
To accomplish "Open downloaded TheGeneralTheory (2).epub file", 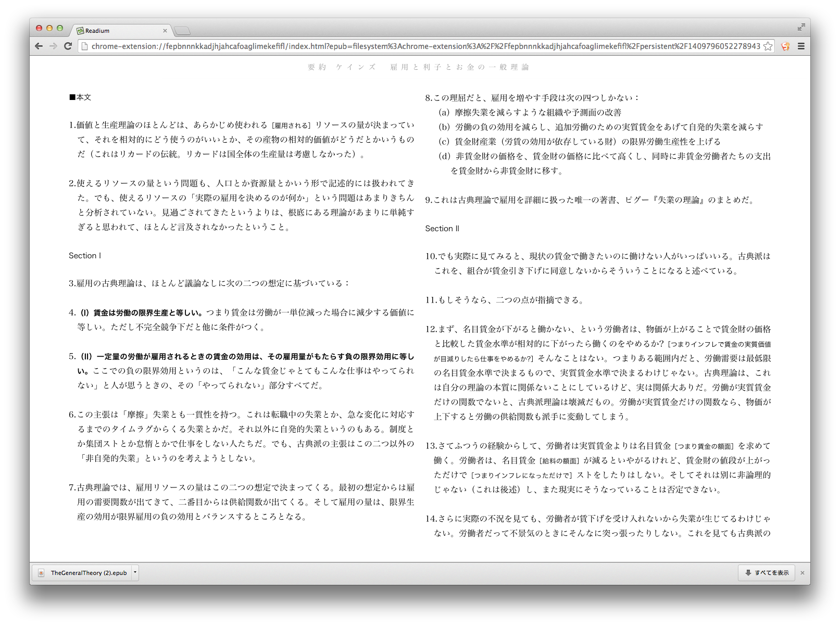I will (83, 573).
